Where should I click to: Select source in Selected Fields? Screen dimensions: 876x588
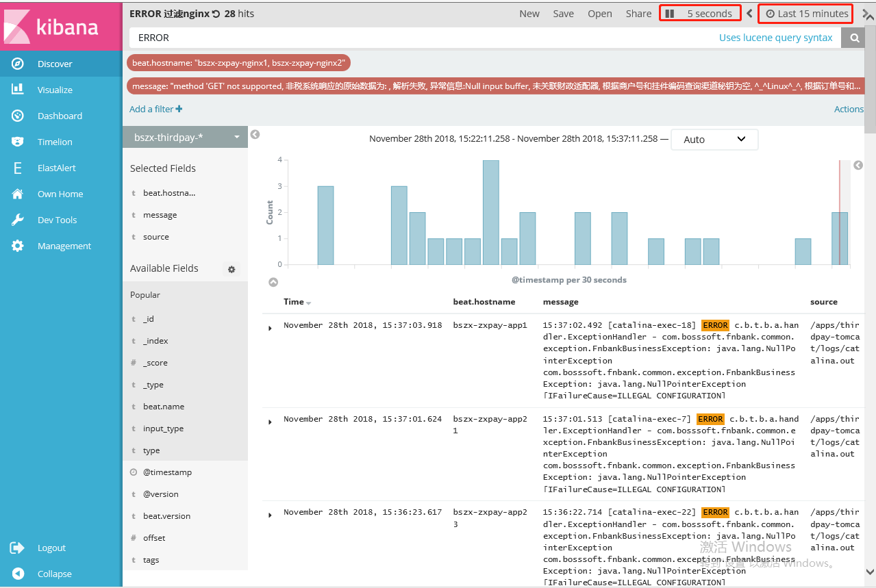(x=156, y=237)
